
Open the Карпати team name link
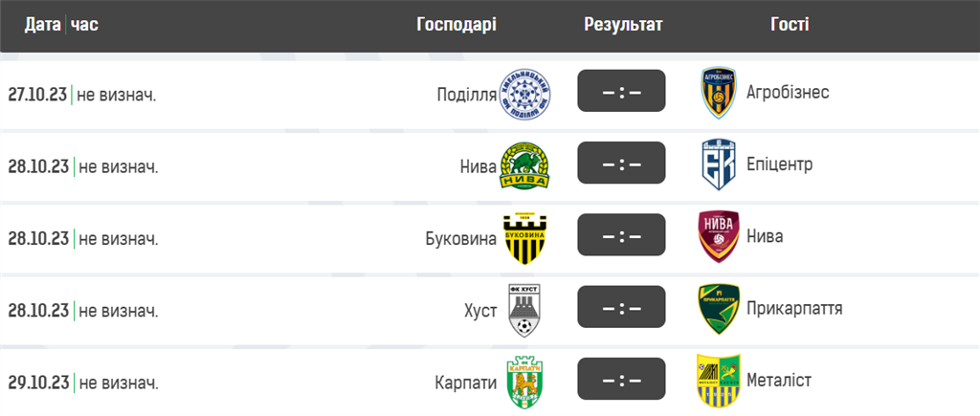pyautogui.click(x=465, y=382)
